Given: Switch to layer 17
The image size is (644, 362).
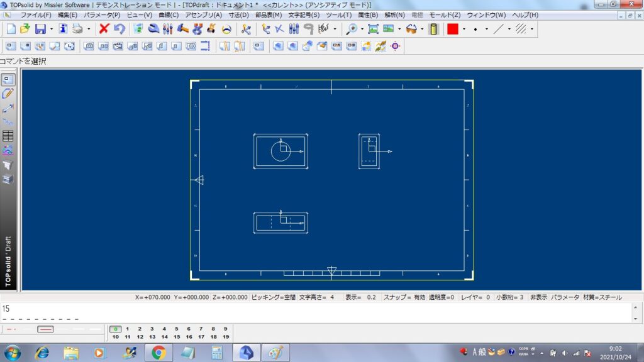Looking at the screenshot, I should [201, 337].
